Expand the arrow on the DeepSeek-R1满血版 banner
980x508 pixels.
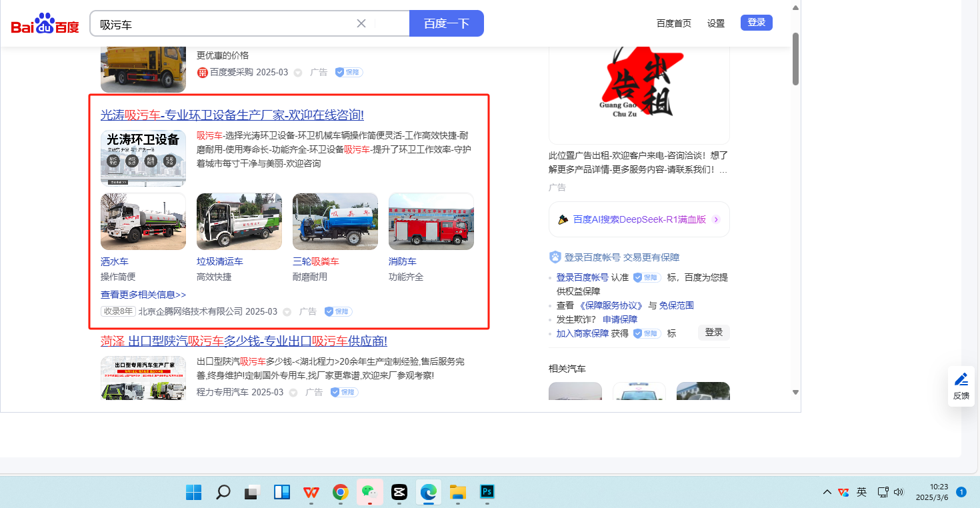pos(716,219)
